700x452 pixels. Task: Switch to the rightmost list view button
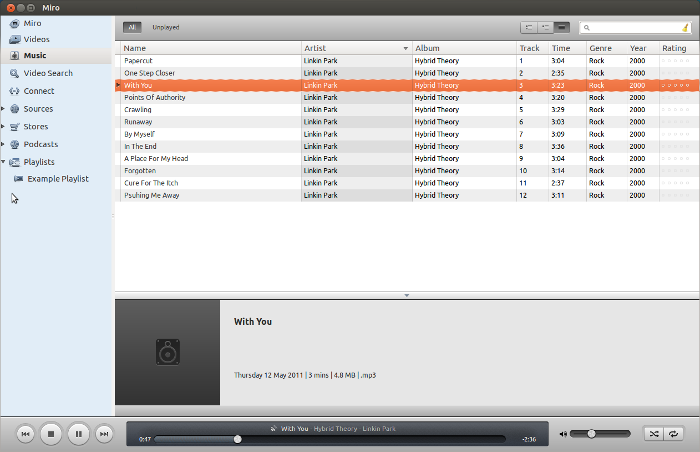tap(562, 27)
